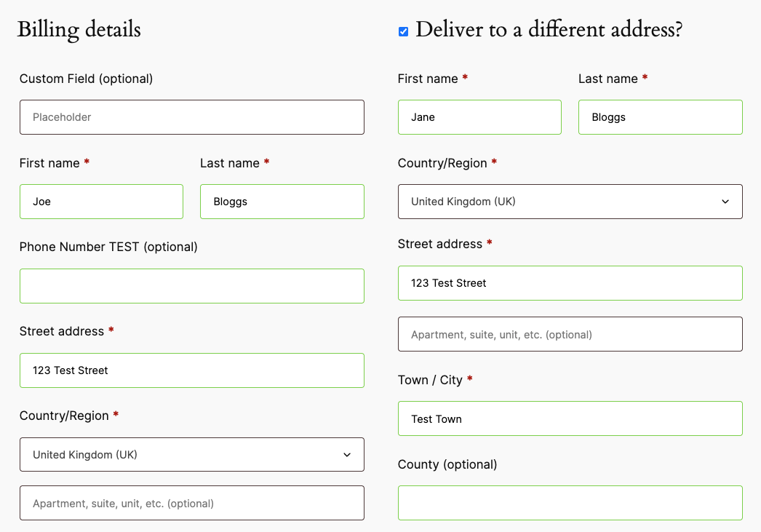Click the Custom Field placeholder input

click(191, 117)
